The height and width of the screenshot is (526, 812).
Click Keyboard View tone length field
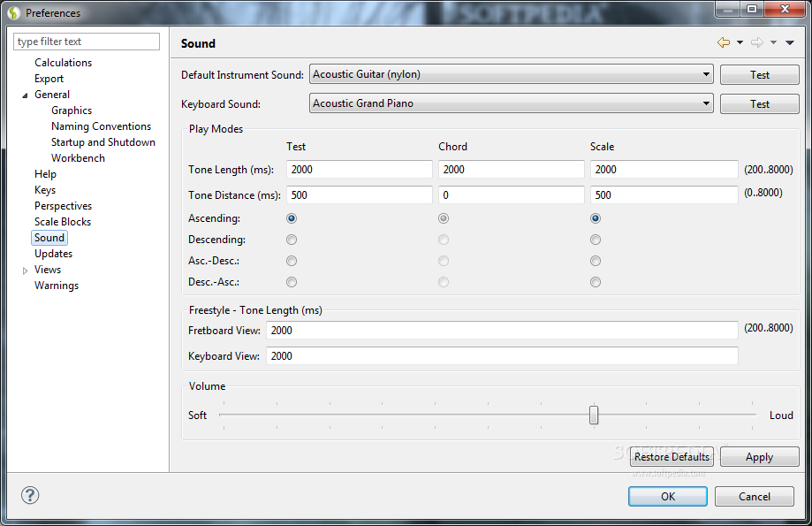click(503, 356)
